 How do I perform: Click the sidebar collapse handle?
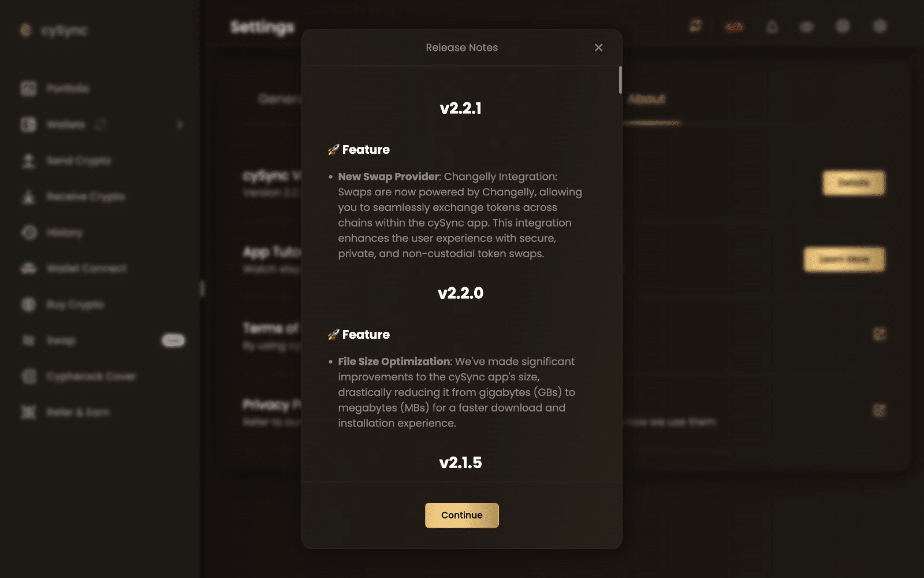click(x=202, y=289)
